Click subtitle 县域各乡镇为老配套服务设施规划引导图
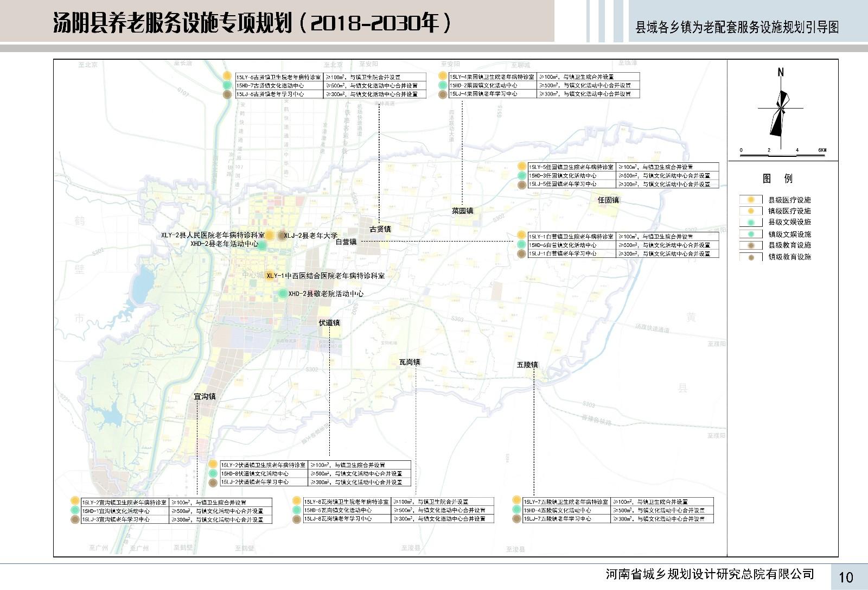 click(737, 27)
